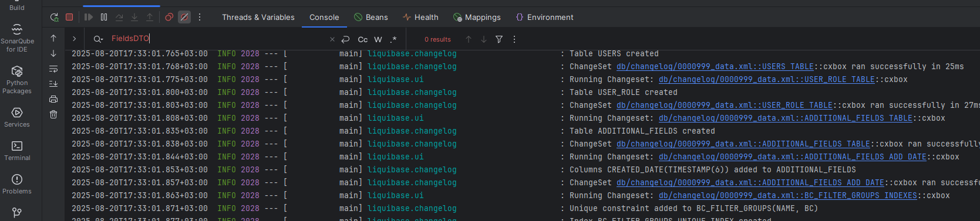Open the Environment tab
The height and width of the screenshot is (221, 980).
point(544,17)
